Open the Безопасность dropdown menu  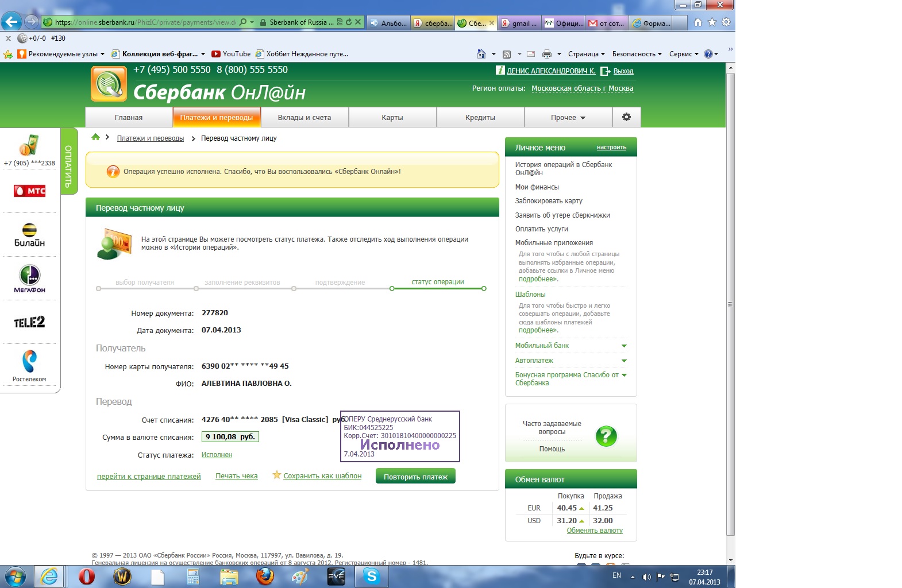coord(637,54)
